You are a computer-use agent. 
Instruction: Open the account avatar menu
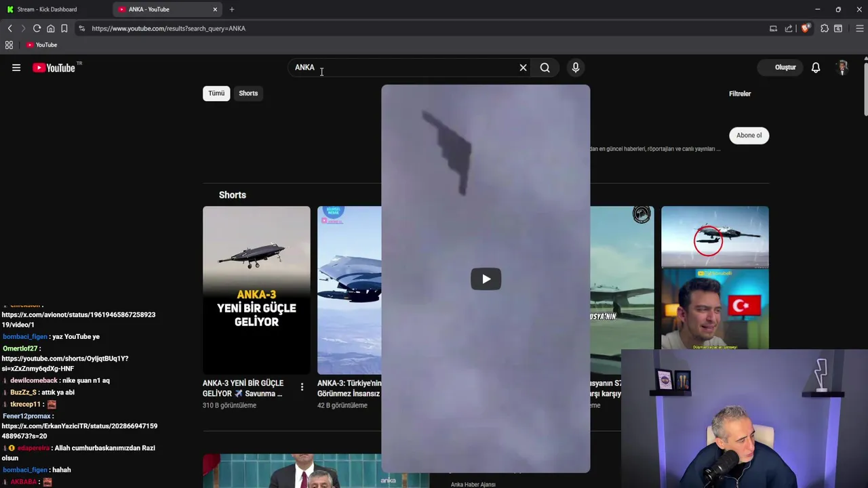842,68
